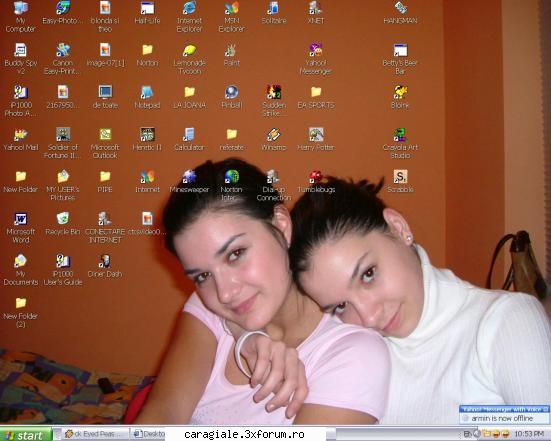Open the Yahoo! Mail shortcut
This screenshot has width=551, height=441.
pos(20,140)
